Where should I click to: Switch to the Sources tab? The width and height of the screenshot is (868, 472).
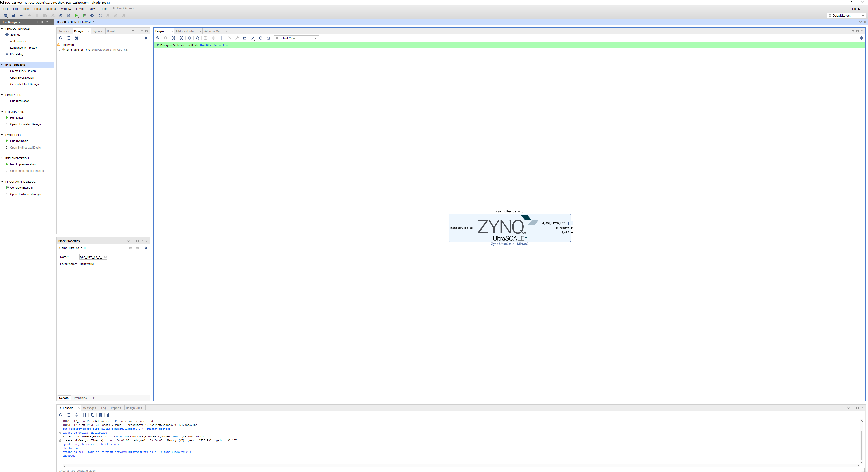[x=63, y=31]
